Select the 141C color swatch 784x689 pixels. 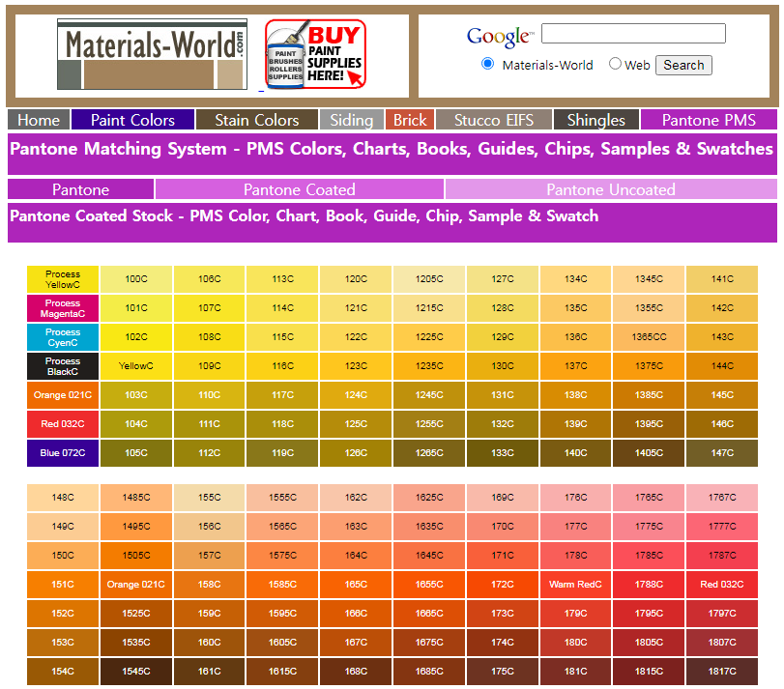click(722, 279)
